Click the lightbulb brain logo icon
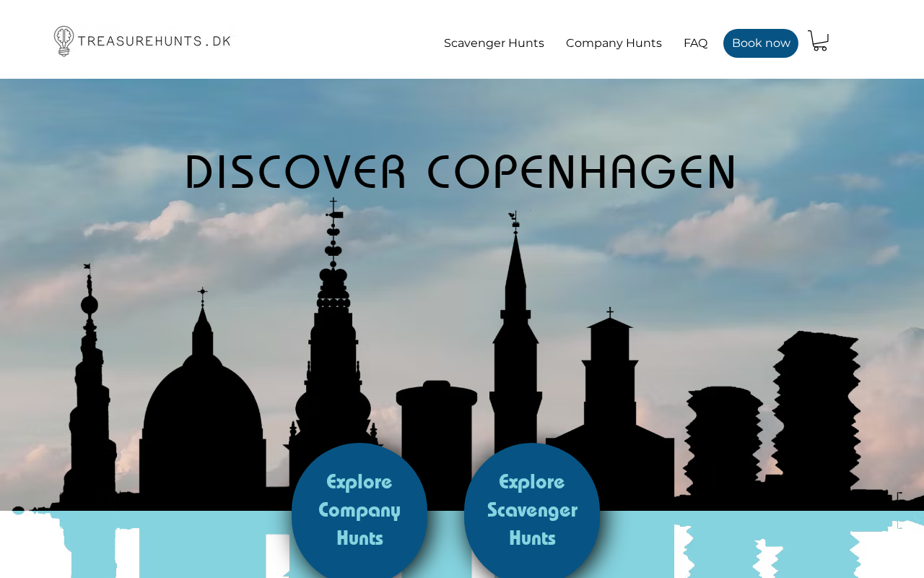 pyautogui.click(x=64, y=41)
